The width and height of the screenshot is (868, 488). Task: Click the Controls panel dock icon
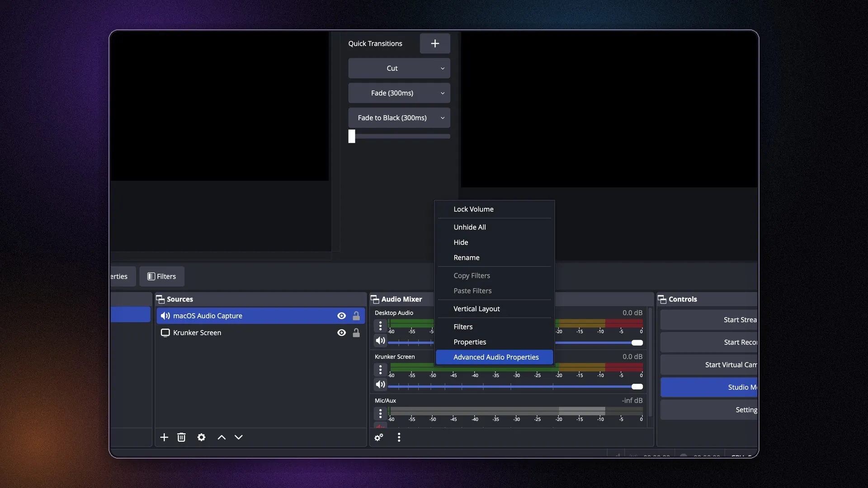(662, 300)
